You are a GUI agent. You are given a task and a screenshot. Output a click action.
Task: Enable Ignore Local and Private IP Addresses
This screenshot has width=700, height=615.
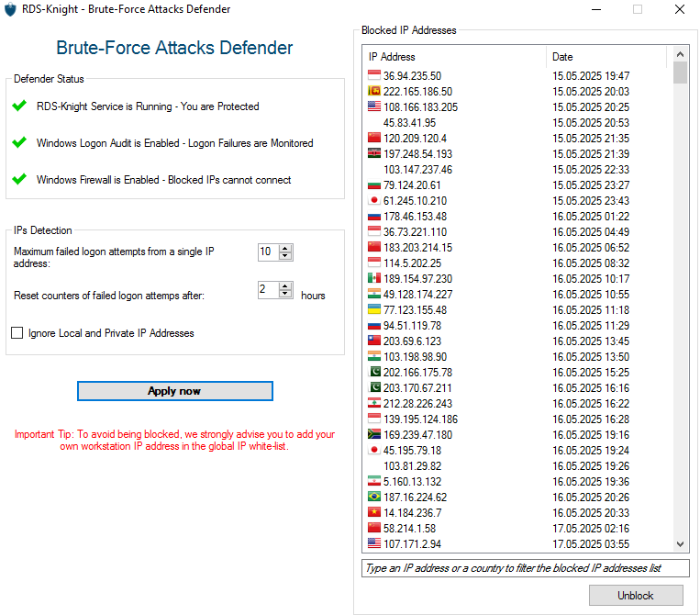coord(17,332)
